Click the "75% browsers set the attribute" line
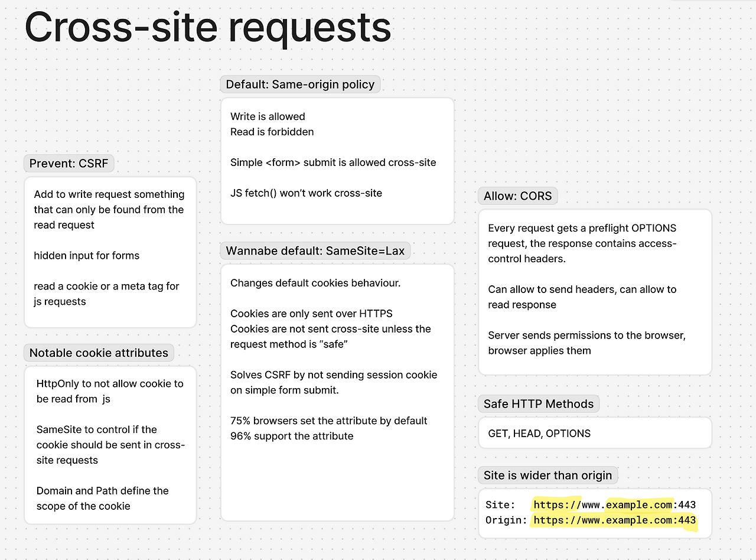 tap(328, 421)
